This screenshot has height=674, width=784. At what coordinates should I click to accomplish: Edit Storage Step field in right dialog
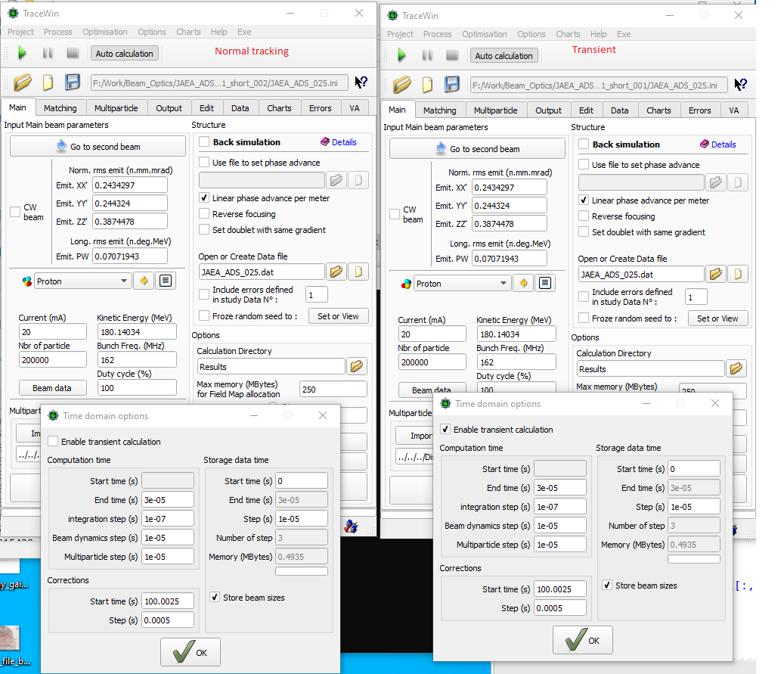click(694, 507)
